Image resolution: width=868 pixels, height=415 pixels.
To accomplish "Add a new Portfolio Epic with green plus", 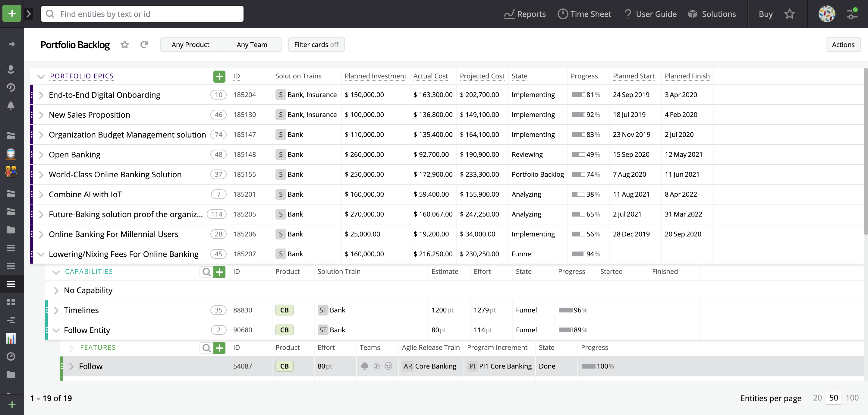I will point(219,77).
